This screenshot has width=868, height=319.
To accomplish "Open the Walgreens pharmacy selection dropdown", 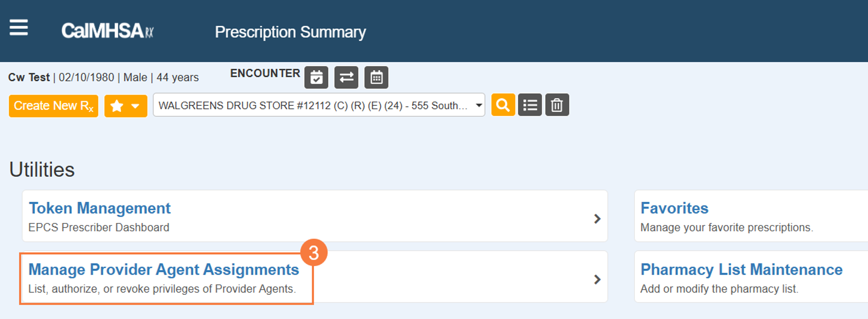I will coord(319,105).
